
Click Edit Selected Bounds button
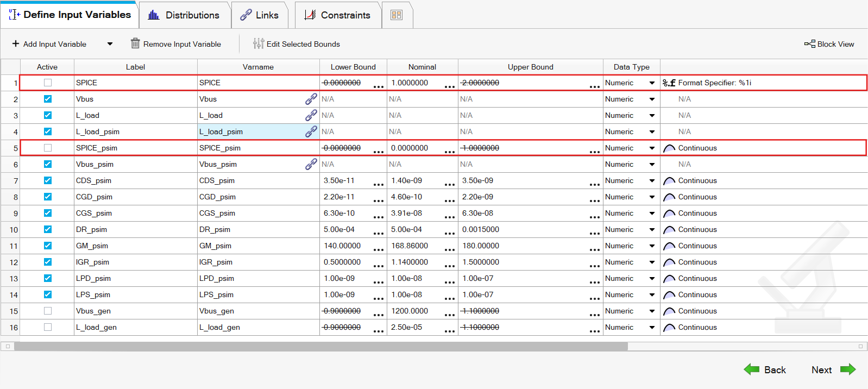(x=297, y=44)
